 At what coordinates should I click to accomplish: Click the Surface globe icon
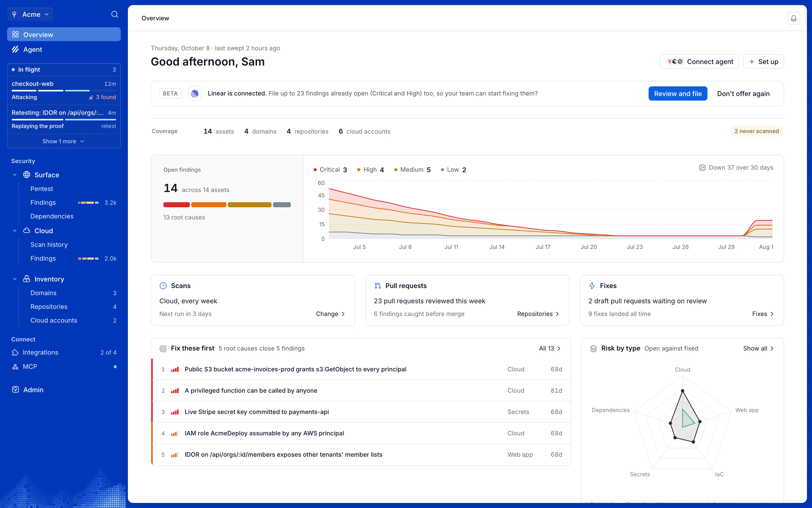(x=26, y=175)
